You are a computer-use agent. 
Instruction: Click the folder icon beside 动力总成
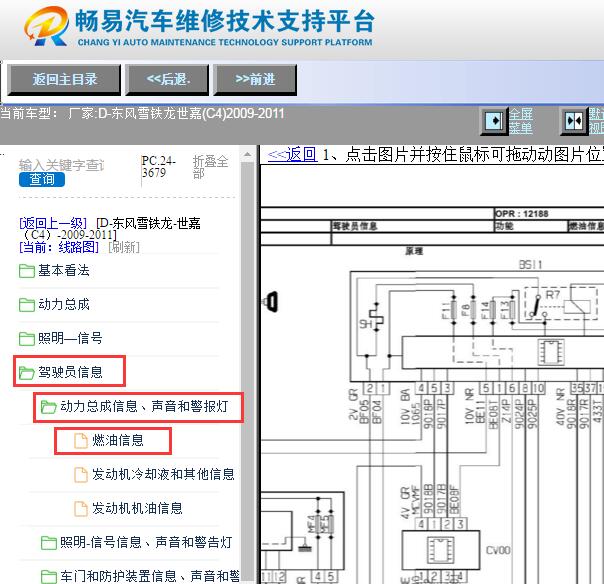pyautogui.click(x=27, y=305)
